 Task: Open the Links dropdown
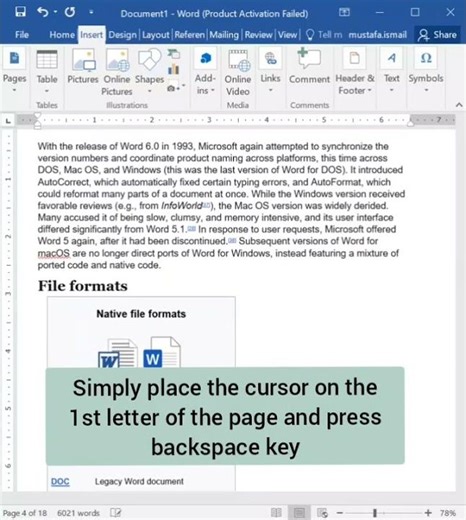270,71
